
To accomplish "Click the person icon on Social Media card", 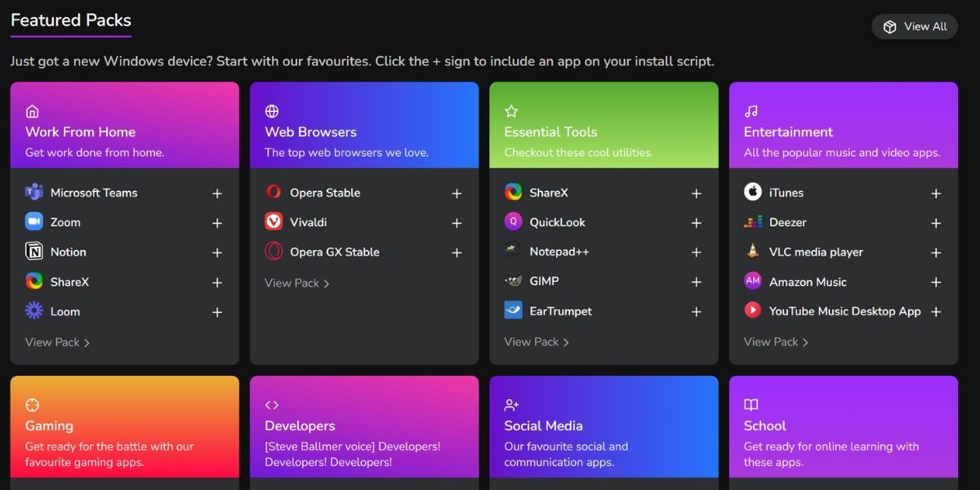I will (512, 405).
